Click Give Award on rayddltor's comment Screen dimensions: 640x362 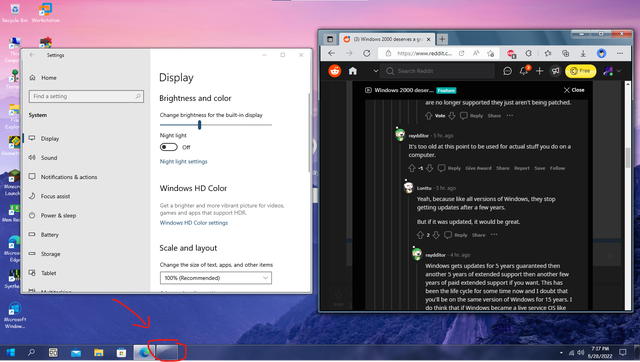(478, 168)
